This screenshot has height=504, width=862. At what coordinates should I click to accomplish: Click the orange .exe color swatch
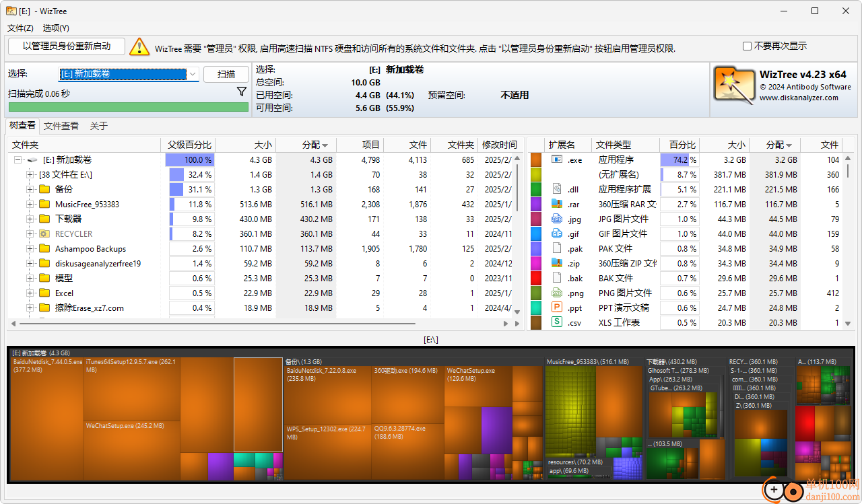(536, 160)
